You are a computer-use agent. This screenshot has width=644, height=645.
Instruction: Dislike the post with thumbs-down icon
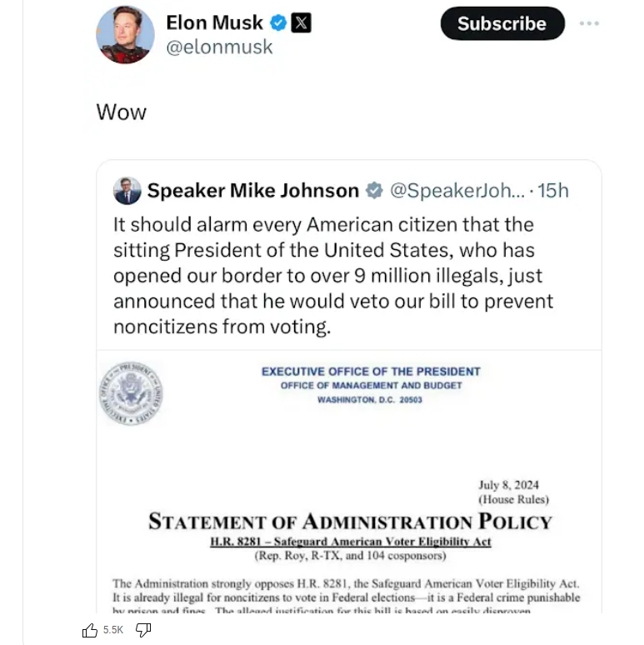click(x=142, y=631)
